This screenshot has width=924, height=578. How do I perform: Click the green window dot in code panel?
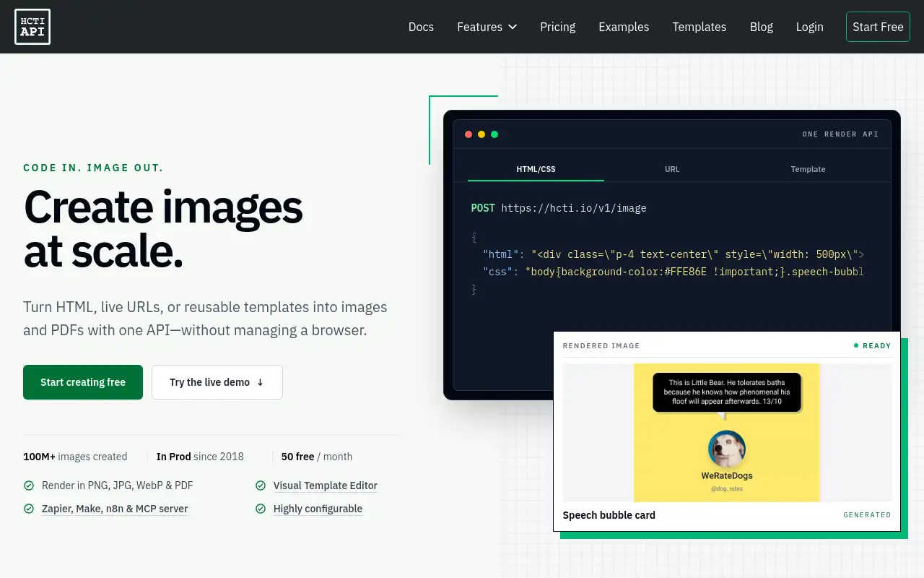coord(494,134)
